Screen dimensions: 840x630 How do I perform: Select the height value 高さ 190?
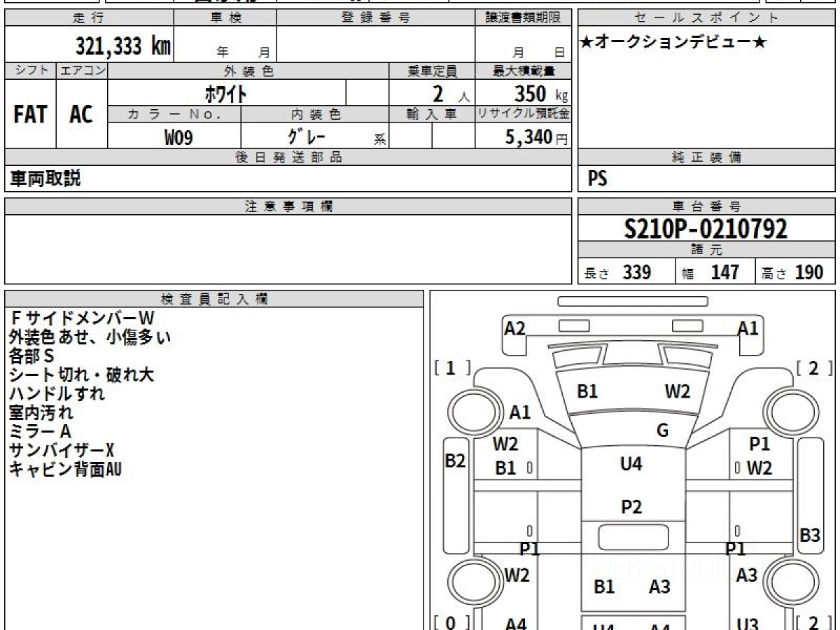click(793, 272)
